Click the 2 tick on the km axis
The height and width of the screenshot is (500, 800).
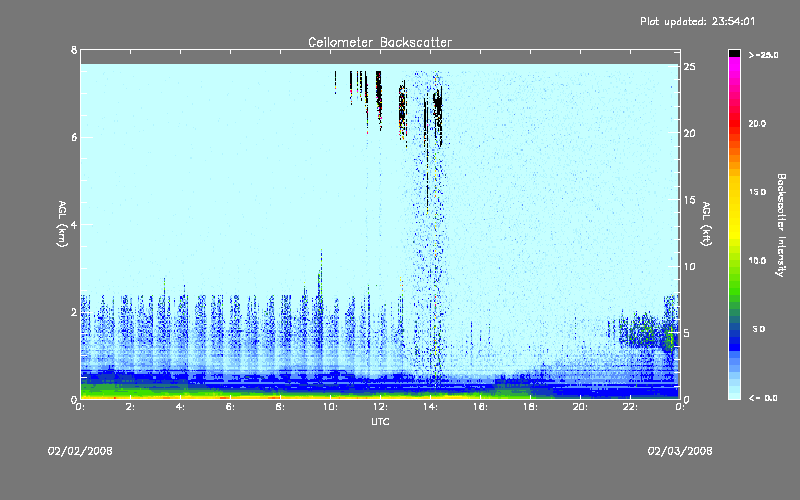pos(74,312)
